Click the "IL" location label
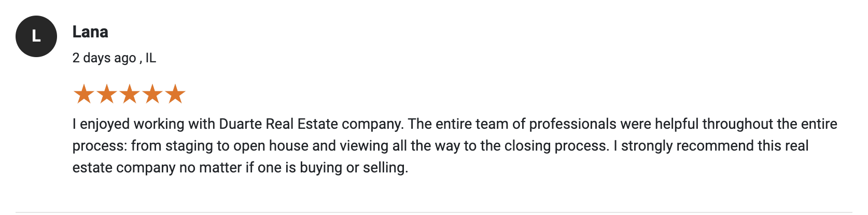 (x=150, y=58)
